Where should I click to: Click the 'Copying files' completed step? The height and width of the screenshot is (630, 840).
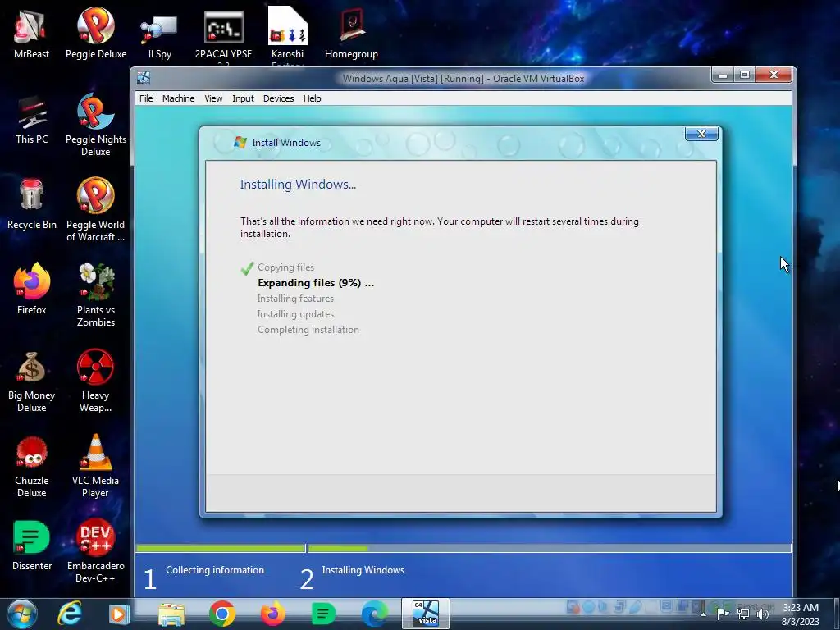(x=285, y=267)
